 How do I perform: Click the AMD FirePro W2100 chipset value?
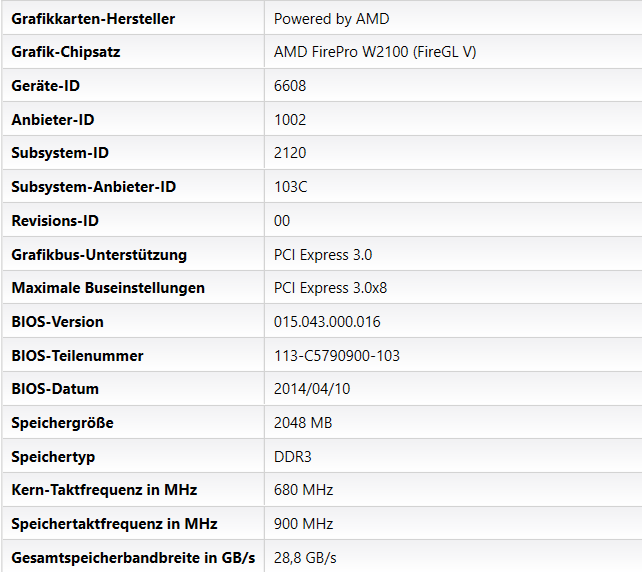(375, 52)
